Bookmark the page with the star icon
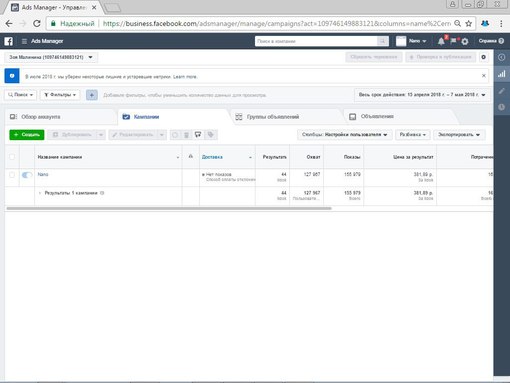 469,23
